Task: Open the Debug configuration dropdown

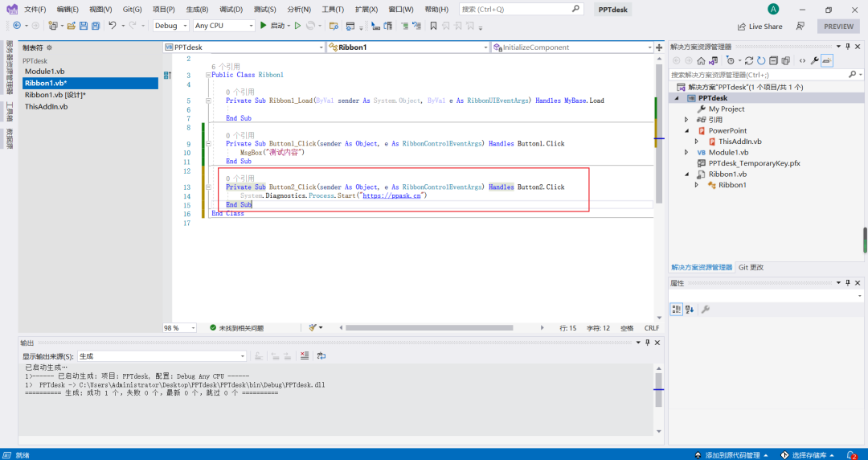Action: point(171,26)
